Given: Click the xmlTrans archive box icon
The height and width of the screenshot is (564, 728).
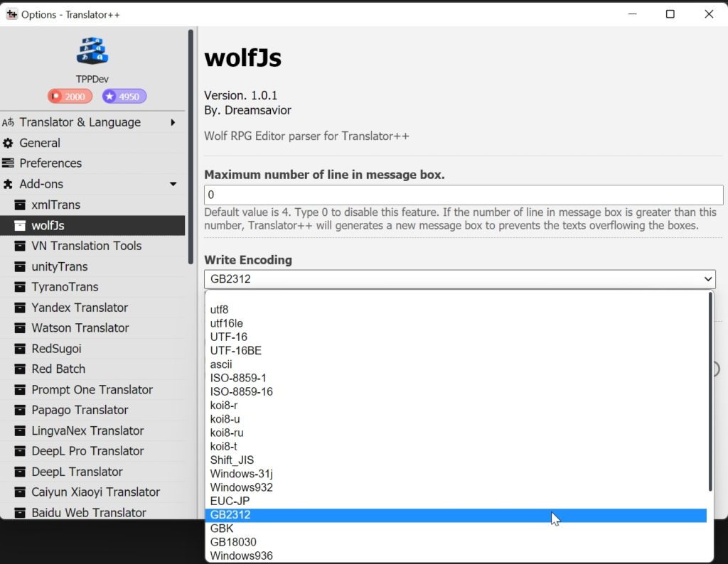Looking at the screenshot, I should coord(20,205).
